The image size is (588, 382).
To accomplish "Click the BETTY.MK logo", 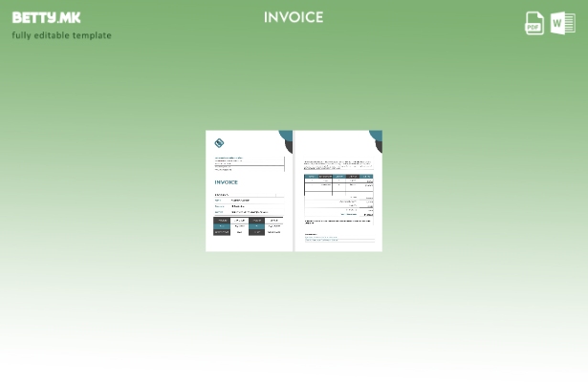I will 46,17.
